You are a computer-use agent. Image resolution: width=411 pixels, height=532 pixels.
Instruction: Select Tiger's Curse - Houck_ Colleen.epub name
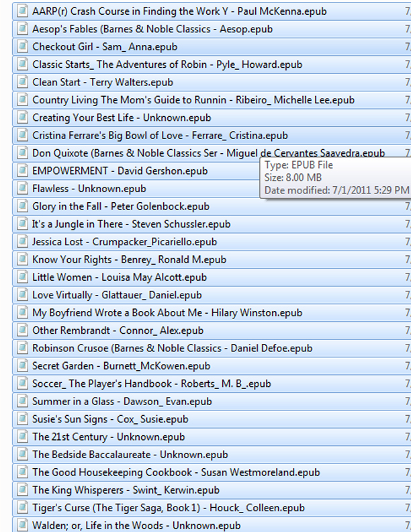[x=169, y=508]
